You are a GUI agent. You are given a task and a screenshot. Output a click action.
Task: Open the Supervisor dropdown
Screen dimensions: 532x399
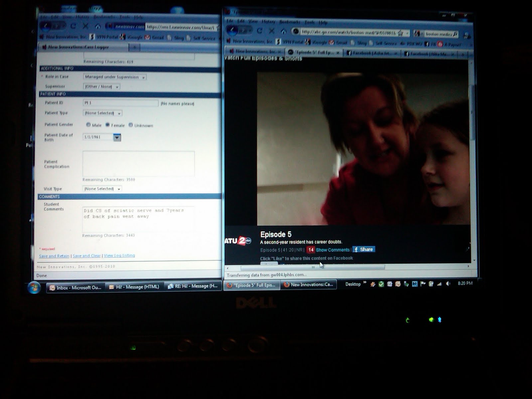pyautogui.click(x=101, y=86)
